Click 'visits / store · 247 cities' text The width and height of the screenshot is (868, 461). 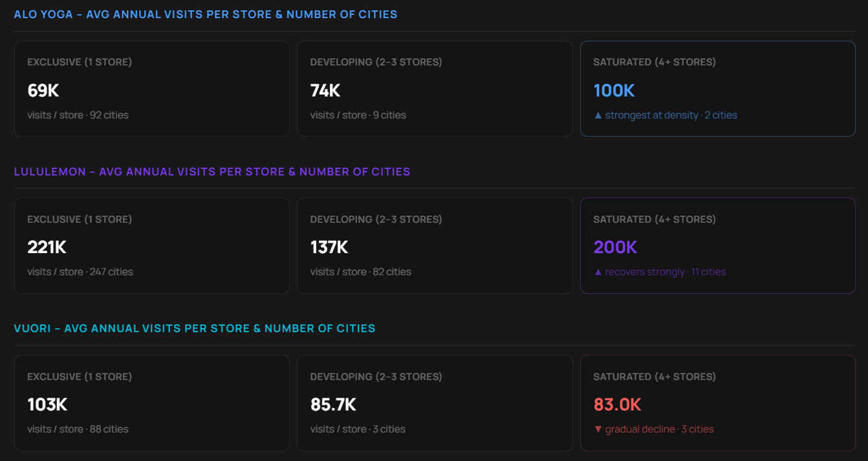(x=80, y=272)
